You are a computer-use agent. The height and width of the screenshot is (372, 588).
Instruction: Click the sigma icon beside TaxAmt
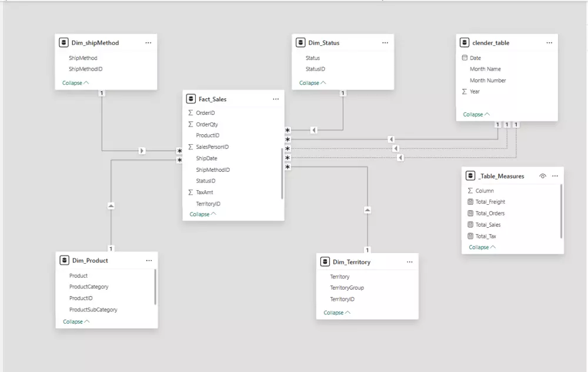coord(191,192)
